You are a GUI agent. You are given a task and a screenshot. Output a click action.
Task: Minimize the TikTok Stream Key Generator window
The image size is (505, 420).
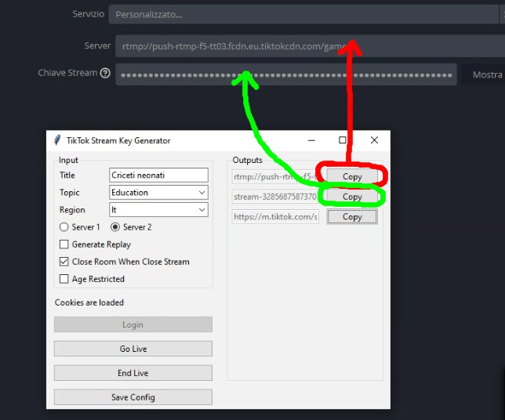click(311, 140)
